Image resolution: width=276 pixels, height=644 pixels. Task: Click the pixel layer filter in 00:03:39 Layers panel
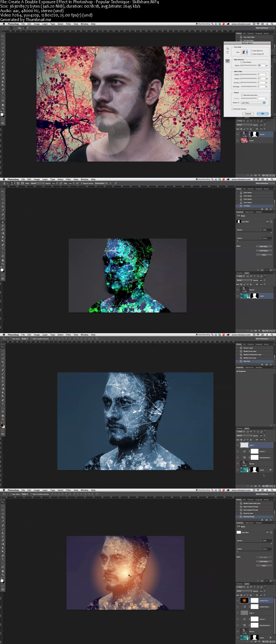click(248, 121)
